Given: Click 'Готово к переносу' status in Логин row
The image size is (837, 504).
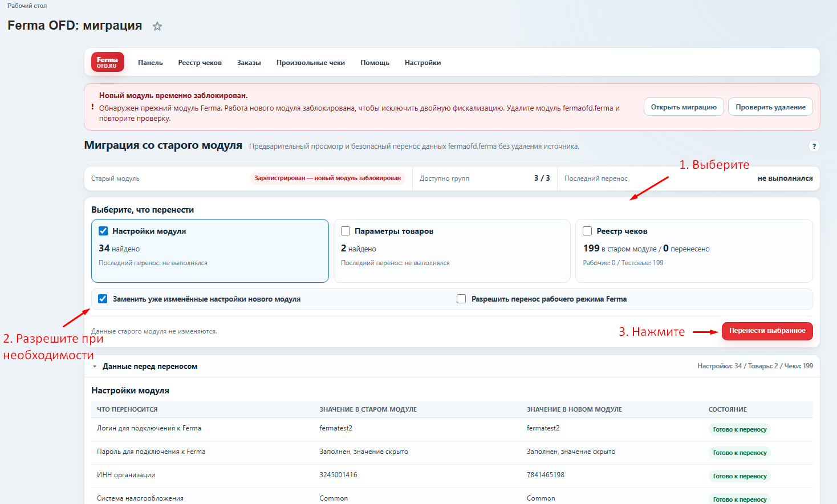Looking at the screenshot, I should (x=740, y=429).
